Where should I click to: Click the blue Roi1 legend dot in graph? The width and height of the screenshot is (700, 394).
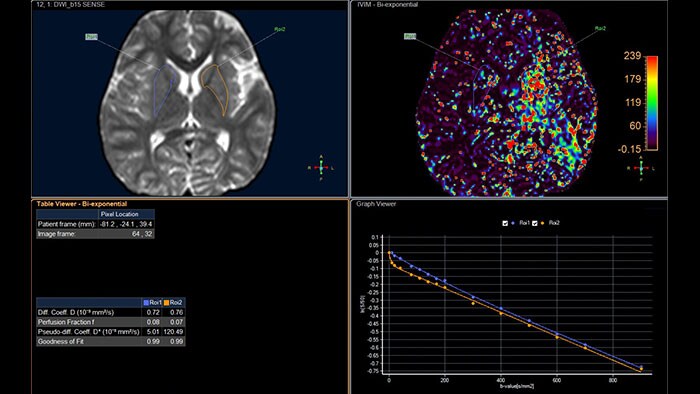(513, 223)
